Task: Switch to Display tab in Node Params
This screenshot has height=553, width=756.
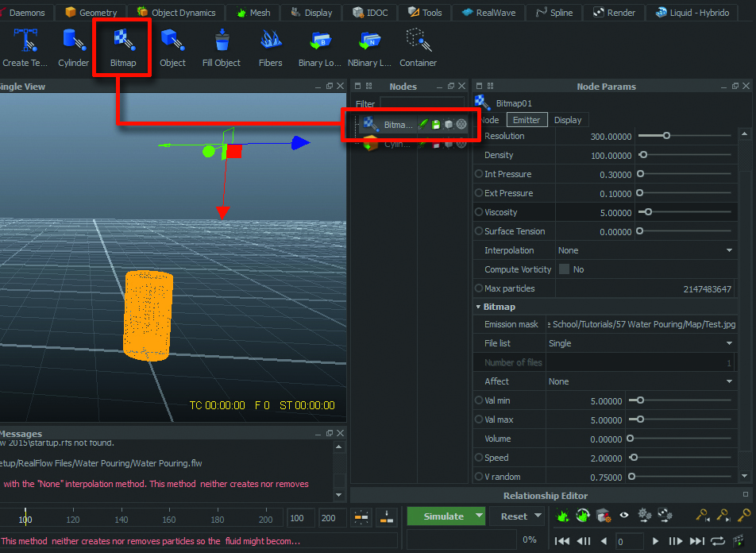Action: click(x=568, y=120)
